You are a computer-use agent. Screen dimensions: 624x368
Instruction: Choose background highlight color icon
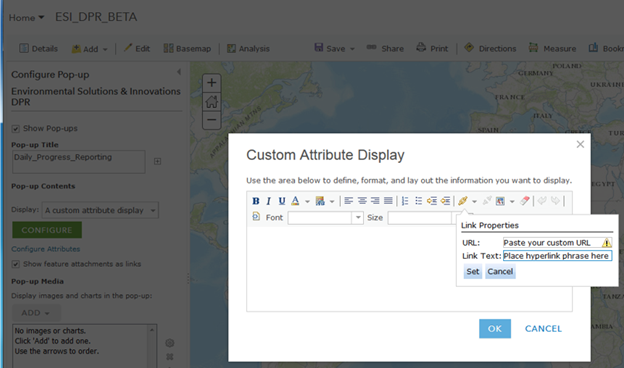click(320, 201)
